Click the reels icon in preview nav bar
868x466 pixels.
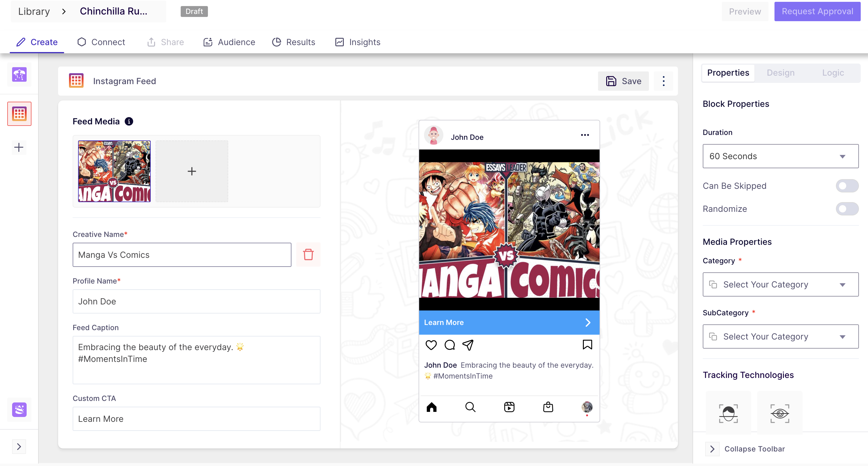tap(509, 407)
